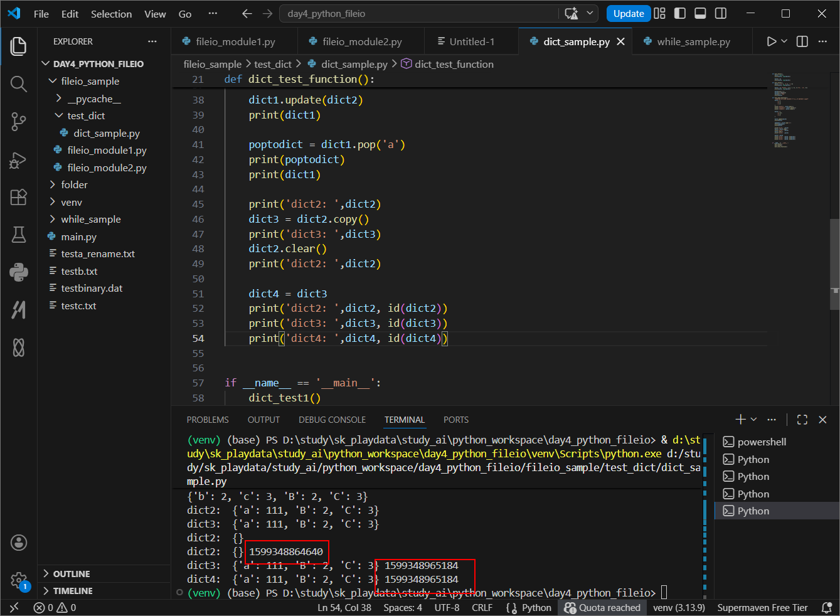Open the Source Control view

coord(19,122)
